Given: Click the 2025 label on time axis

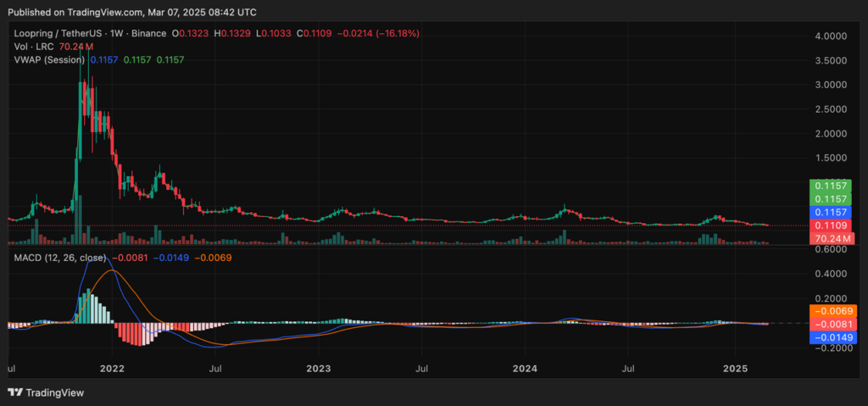Looking at the screenshot, I should [734, 370].
